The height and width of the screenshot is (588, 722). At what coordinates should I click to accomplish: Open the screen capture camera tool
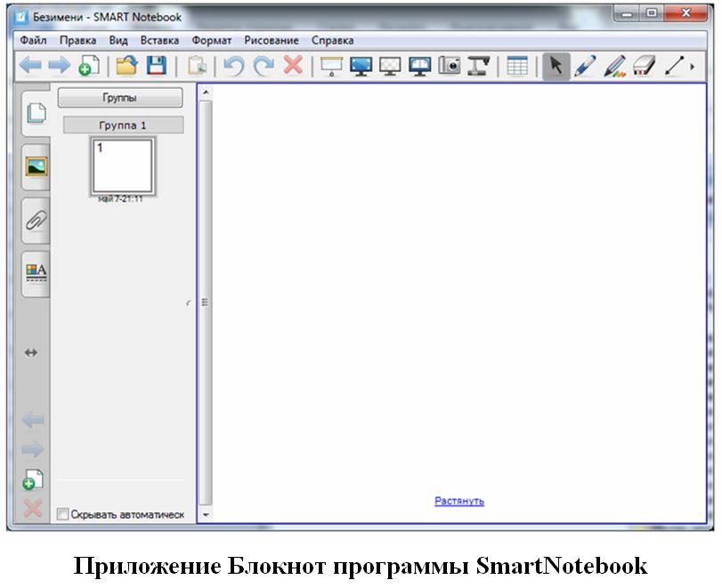[x=450, y=65]
